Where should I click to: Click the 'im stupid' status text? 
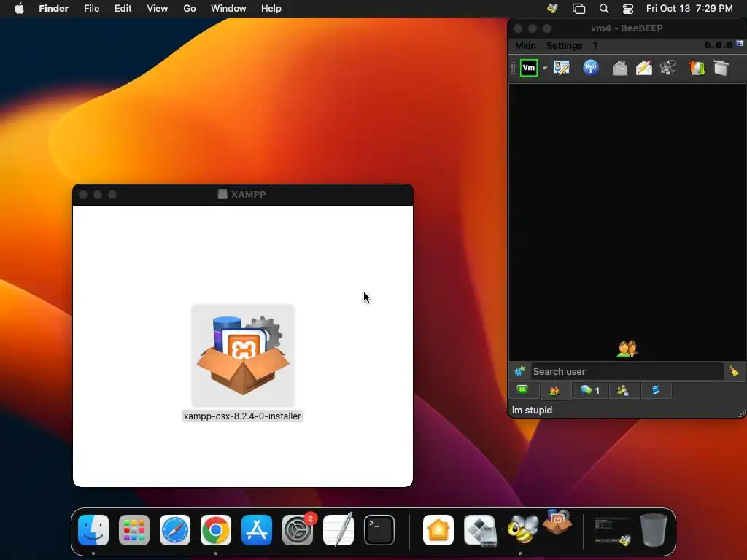[532, 410]
